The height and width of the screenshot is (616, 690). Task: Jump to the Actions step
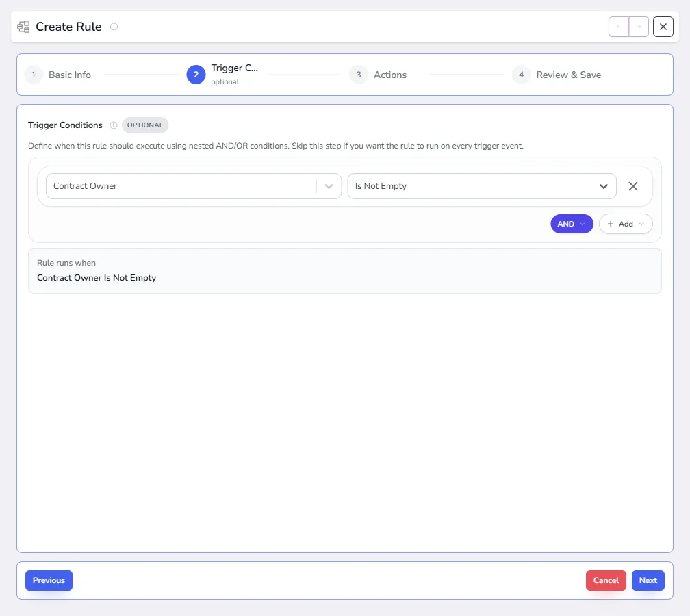coord(378,75)
